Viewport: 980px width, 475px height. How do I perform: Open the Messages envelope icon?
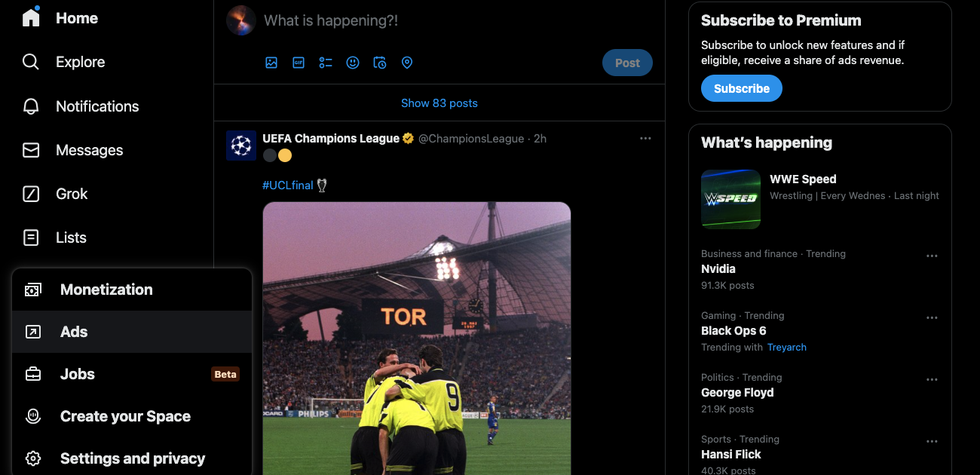tap(31, 150)
